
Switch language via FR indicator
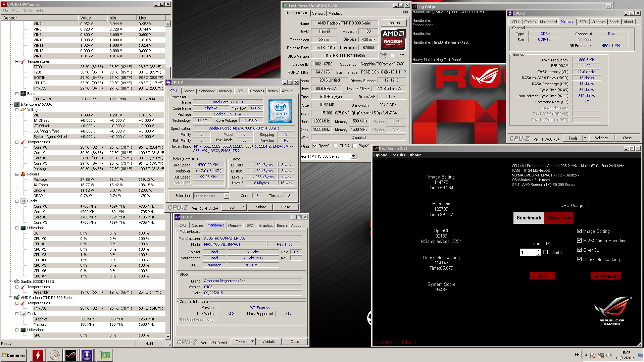[x=577, y=355]
